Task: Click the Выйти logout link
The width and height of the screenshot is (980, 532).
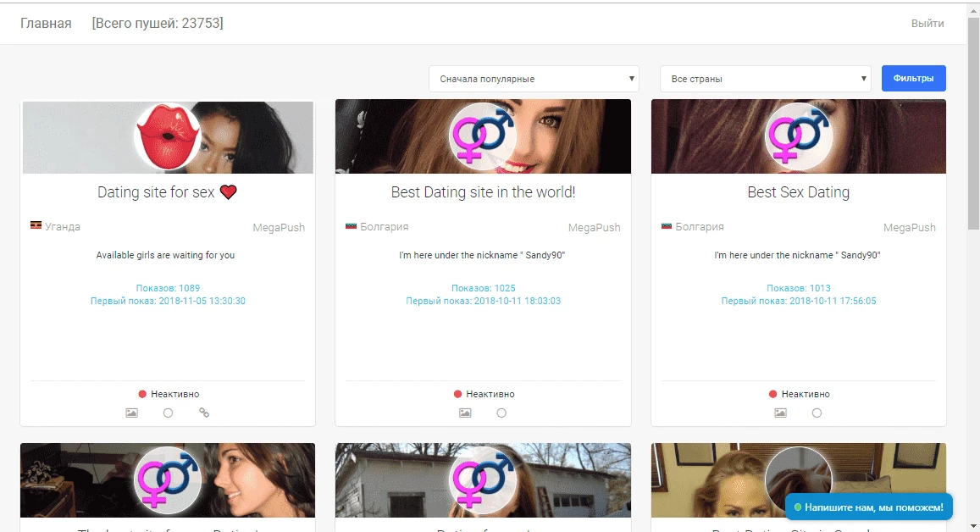Action: coord(927,23)
